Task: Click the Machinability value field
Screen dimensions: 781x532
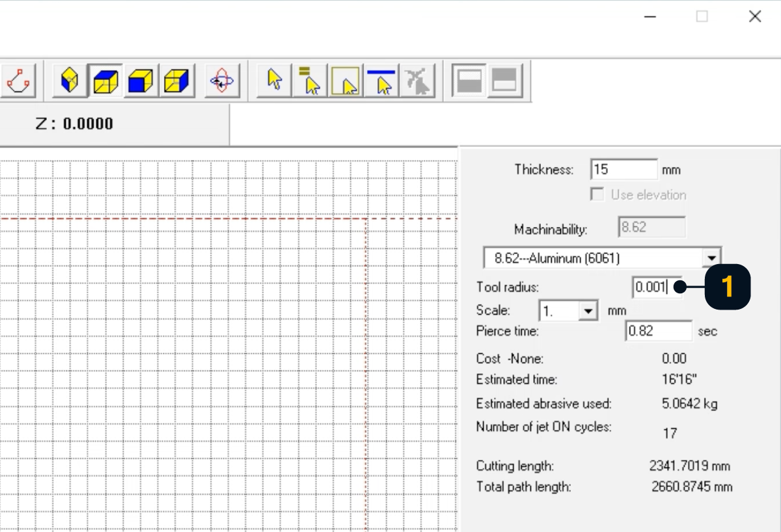Action: click(x=651, y=226)
